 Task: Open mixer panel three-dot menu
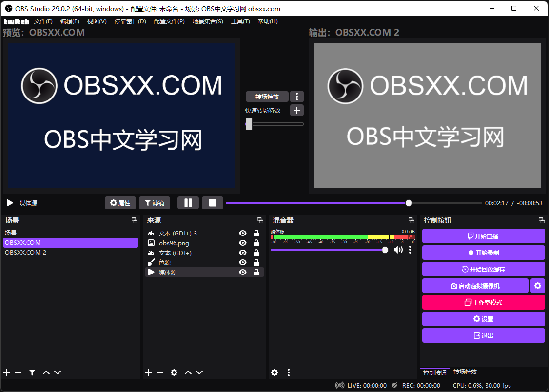click(x=289, y=372)
